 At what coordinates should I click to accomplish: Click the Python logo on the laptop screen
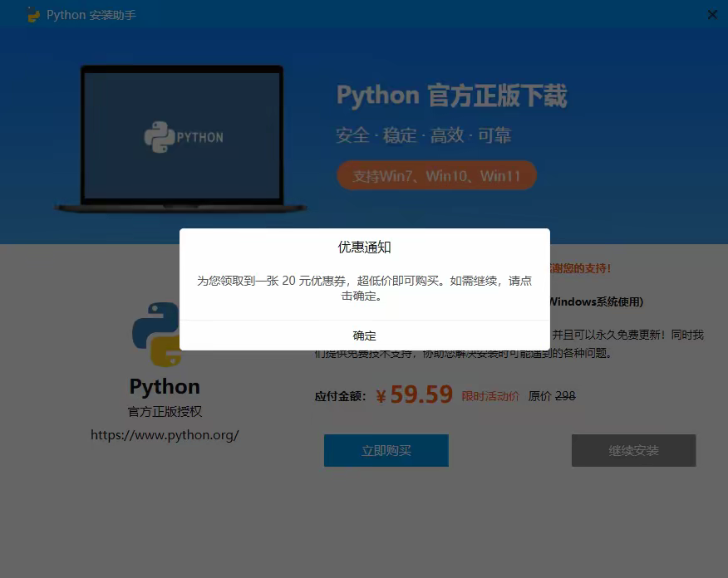pos(158,137)
